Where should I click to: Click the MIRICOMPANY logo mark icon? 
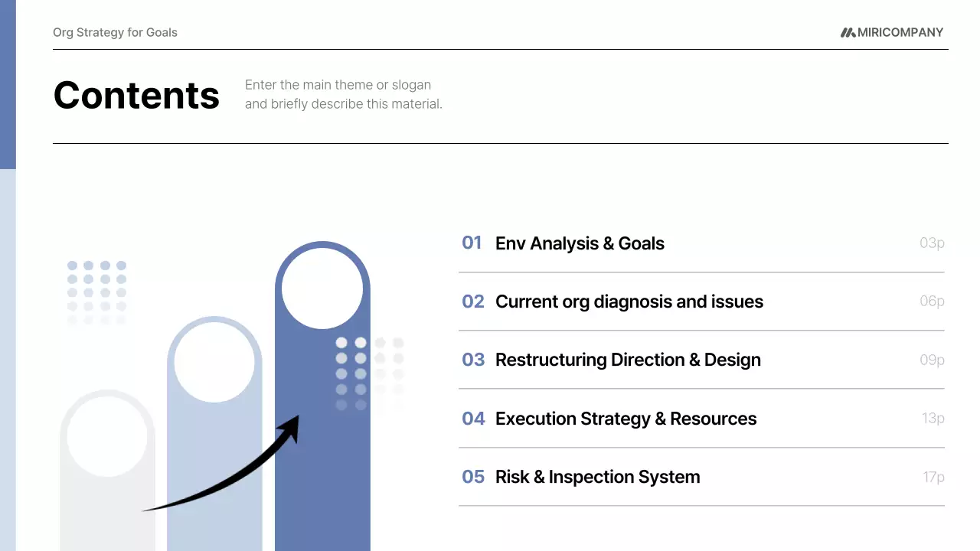848,33
